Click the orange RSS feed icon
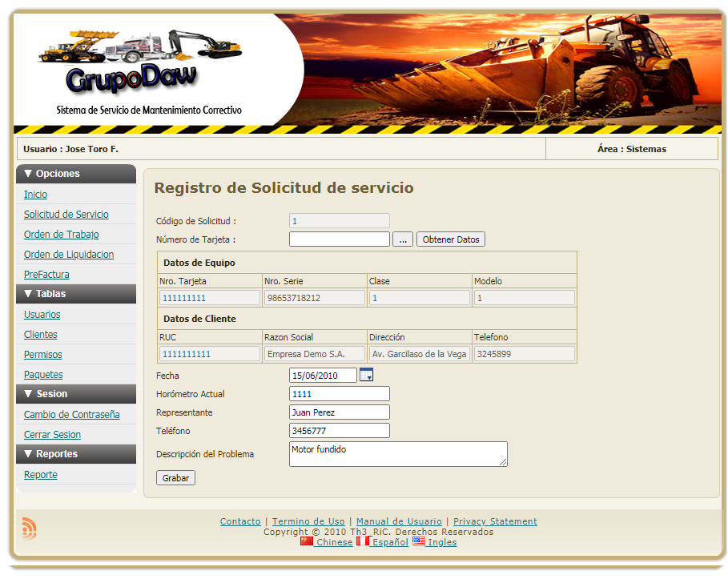This screenshot has height=579, width=728. point(29,529)
